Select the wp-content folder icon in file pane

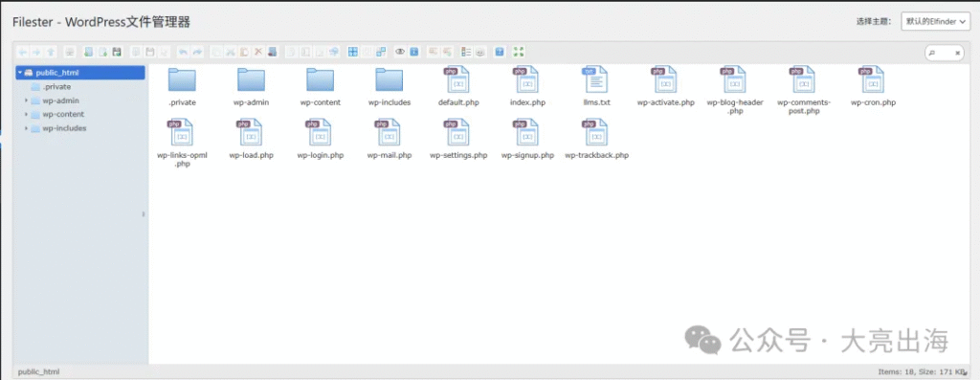[x=320, y=80]
